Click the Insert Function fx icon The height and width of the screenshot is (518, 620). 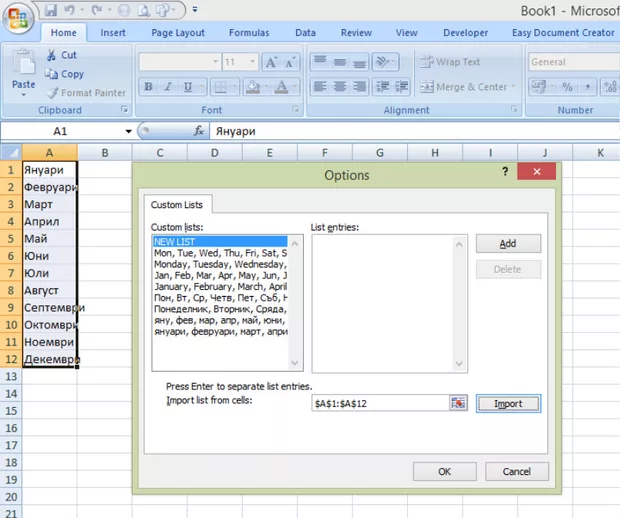click(199, 131)
